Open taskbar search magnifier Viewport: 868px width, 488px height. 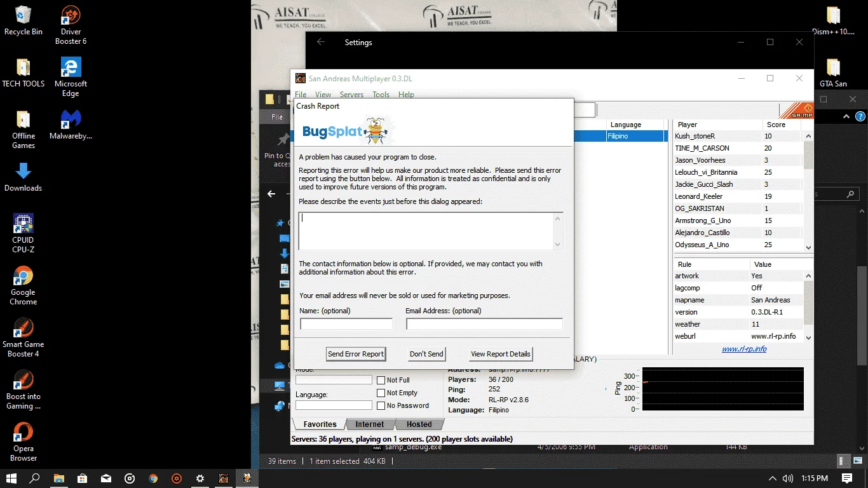pos(35,478)
